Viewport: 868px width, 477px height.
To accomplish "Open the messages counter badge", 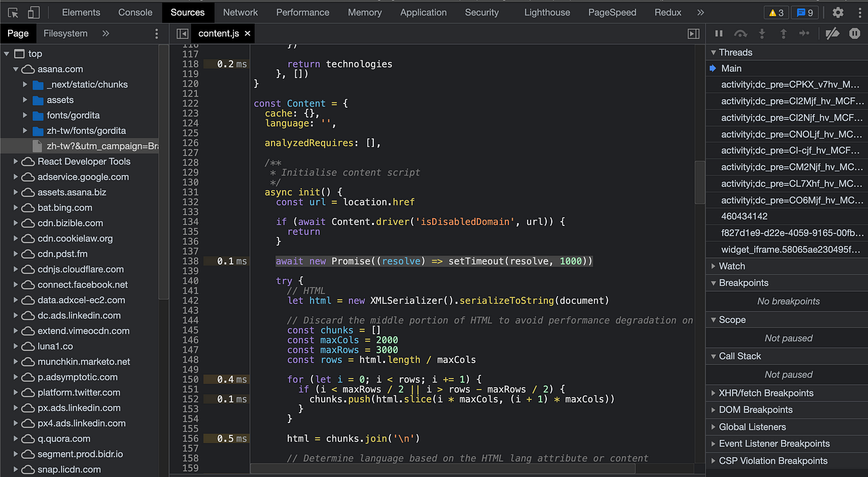I will [805, 12].
